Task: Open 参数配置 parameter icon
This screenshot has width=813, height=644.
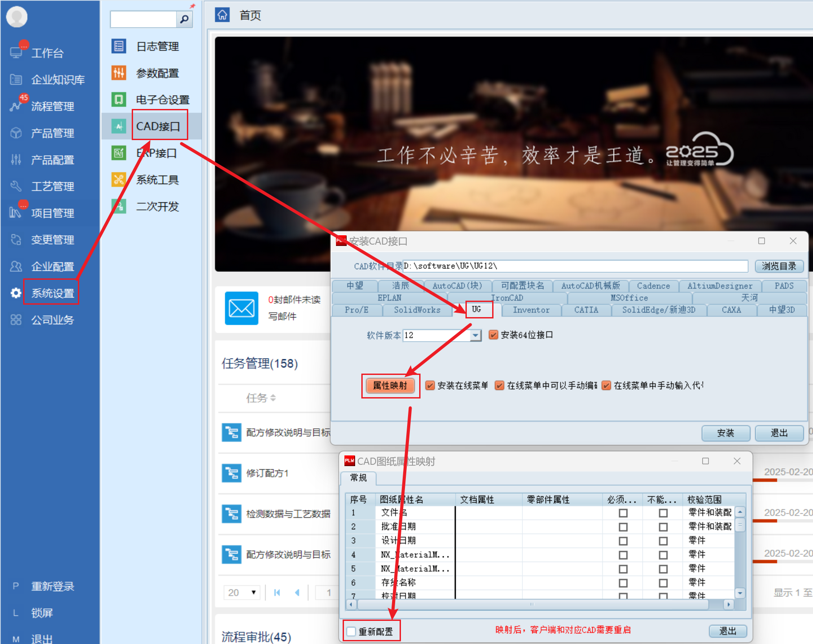Action: 119,72
